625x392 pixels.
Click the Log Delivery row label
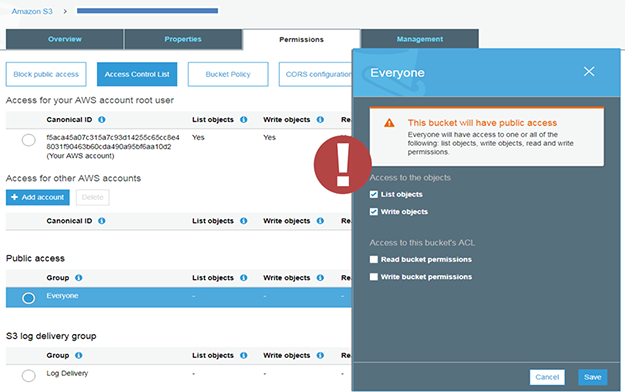tap(67, 374)
